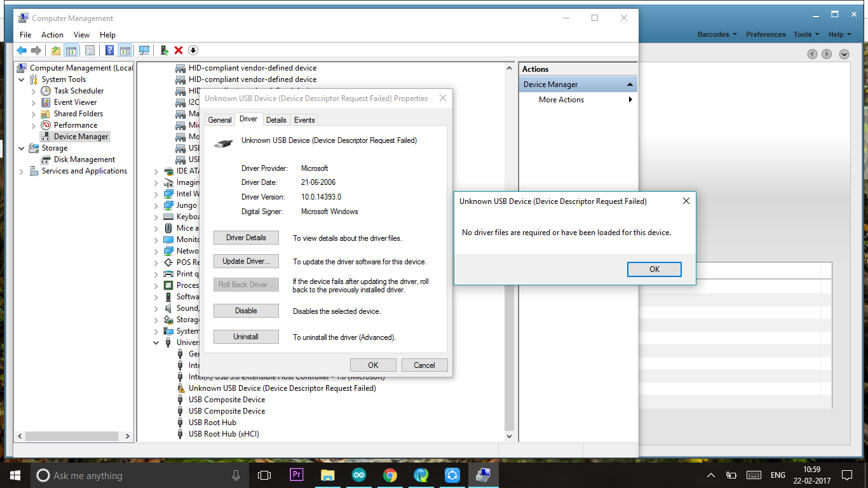Expand the Services and Applications node
Screen dimensions: 868x488
pyautogui.click(x=22, y=171)
